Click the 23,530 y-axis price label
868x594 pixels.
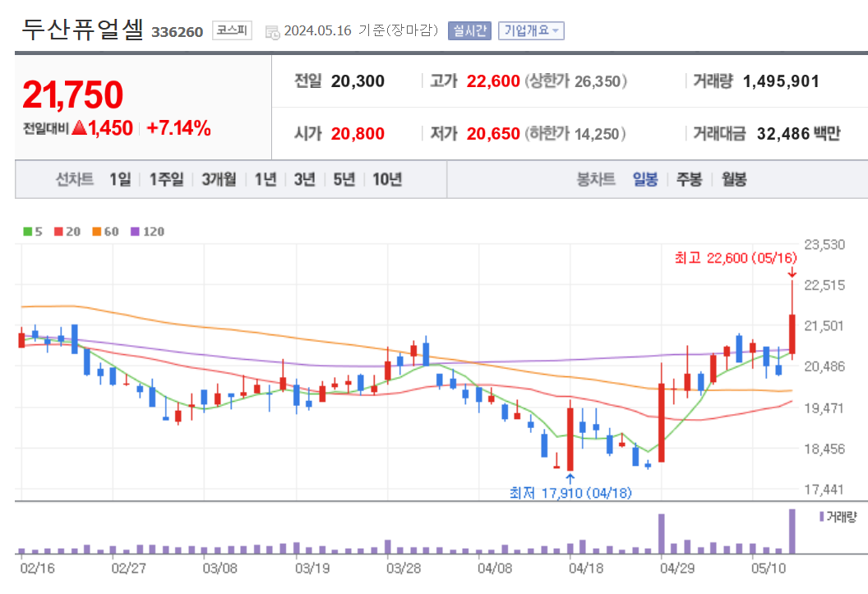click(x=824, y=245)
